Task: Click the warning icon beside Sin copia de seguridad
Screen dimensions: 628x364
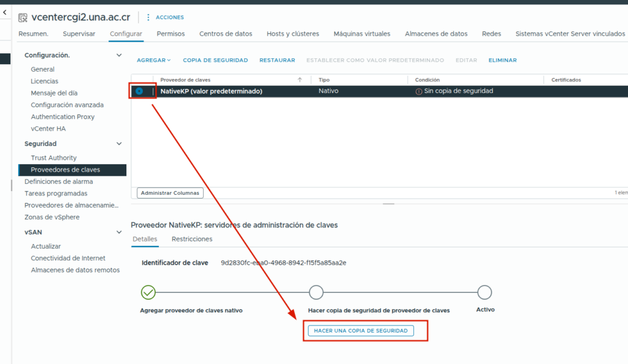Action: [x=419, y=91]
